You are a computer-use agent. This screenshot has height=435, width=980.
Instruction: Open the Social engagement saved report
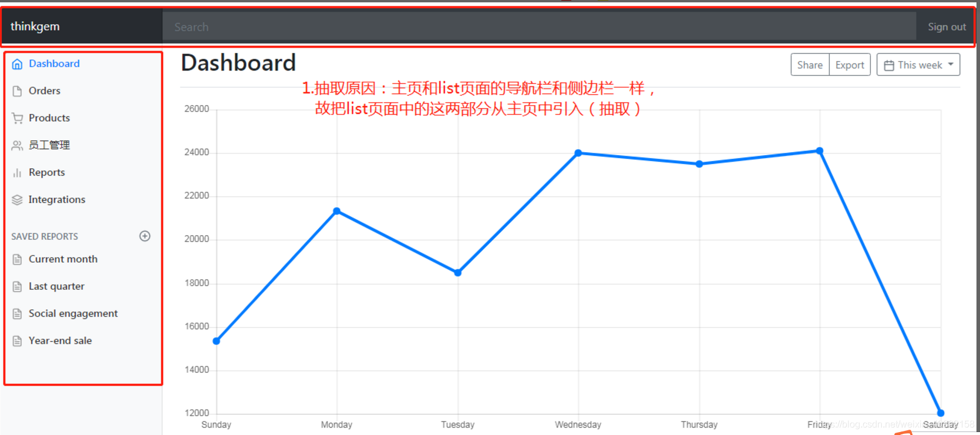pyautogui.click(x=73, y=313)
